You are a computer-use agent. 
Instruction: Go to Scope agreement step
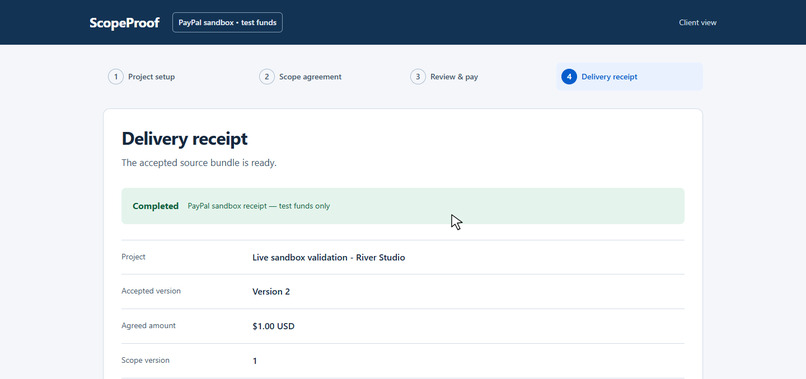(300, 77)
